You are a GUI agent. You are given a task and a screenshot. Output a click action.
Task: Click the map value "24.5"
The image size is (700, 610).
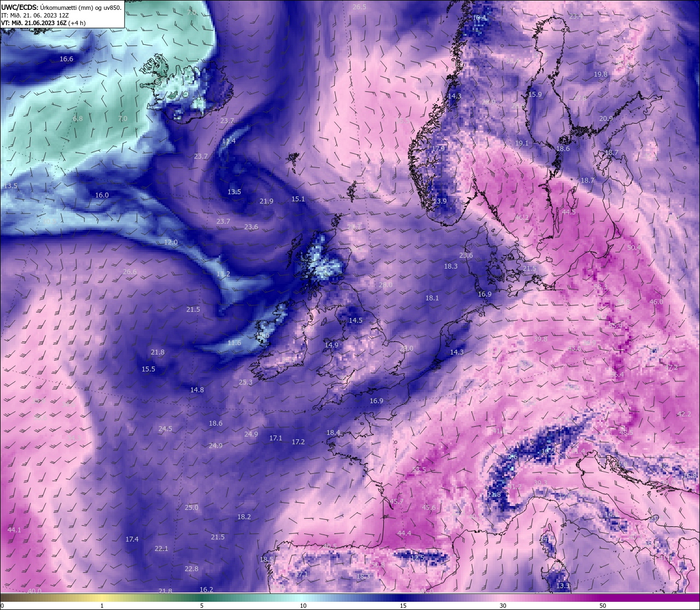point(165,429)
